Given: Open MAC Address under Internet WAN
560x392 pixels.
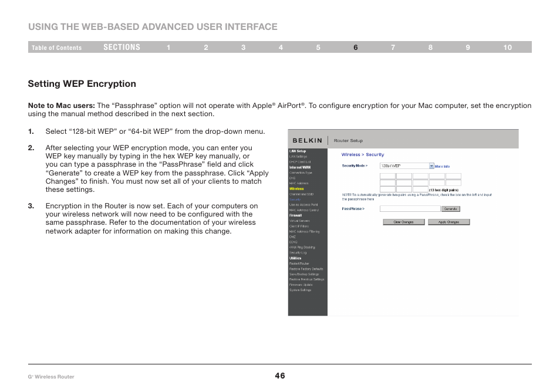Looking at the screenshot, I should pos(299,184).
